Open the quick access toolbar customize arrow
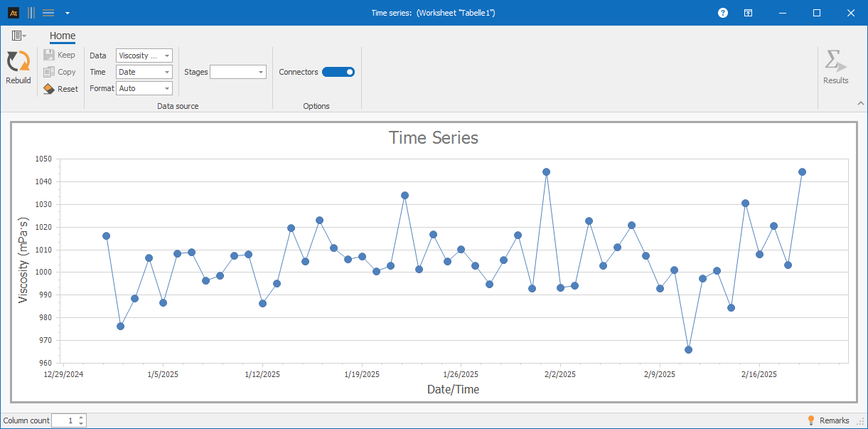This screenshot has height=429, width=868. [x=67, y=13]
